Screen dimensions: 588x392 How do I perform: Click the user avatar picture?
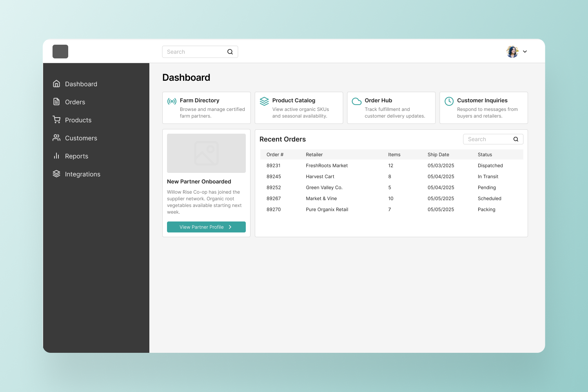(x=512, y=51)
